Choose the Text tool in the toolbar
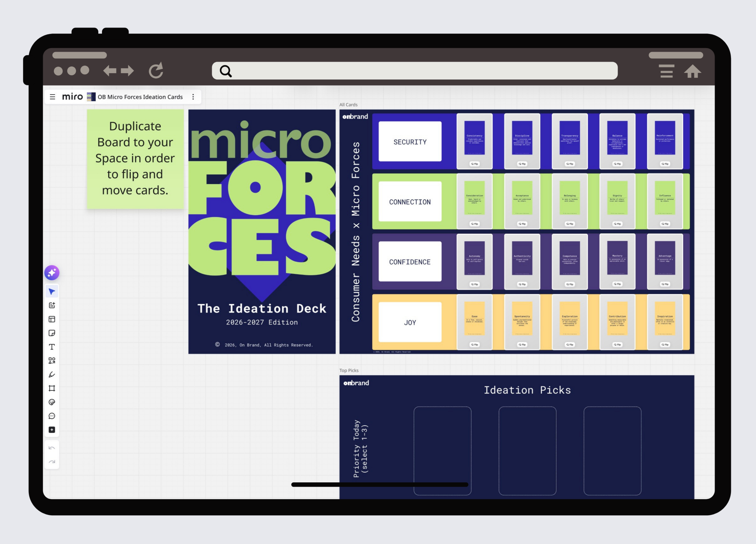 coord(52,347)
